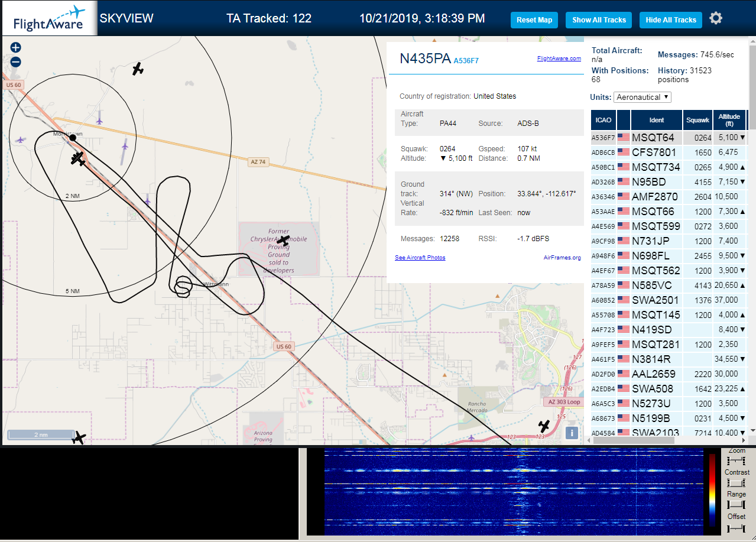Adjust the waterfall Range slider
The width and height of the screenshot is (756, 542).
tap(736, 504)
